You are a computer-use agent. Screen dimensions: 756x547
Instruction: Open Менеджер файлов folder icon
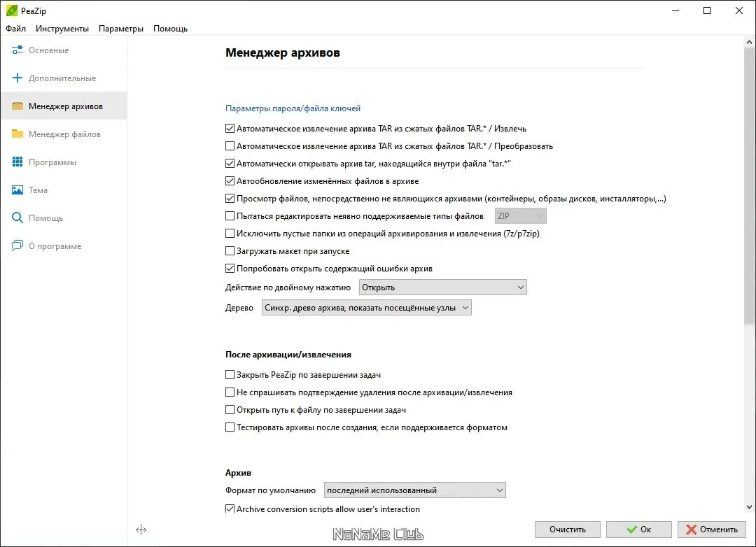tap(17, 134)
